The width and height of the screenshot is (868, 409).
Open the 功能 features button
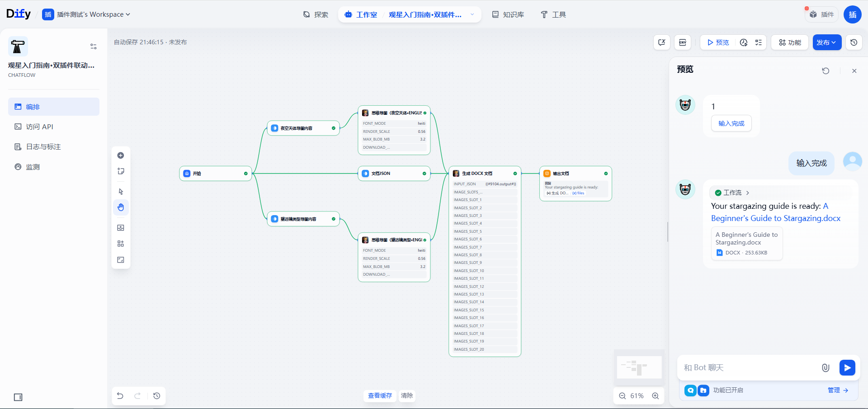point(790,42)
